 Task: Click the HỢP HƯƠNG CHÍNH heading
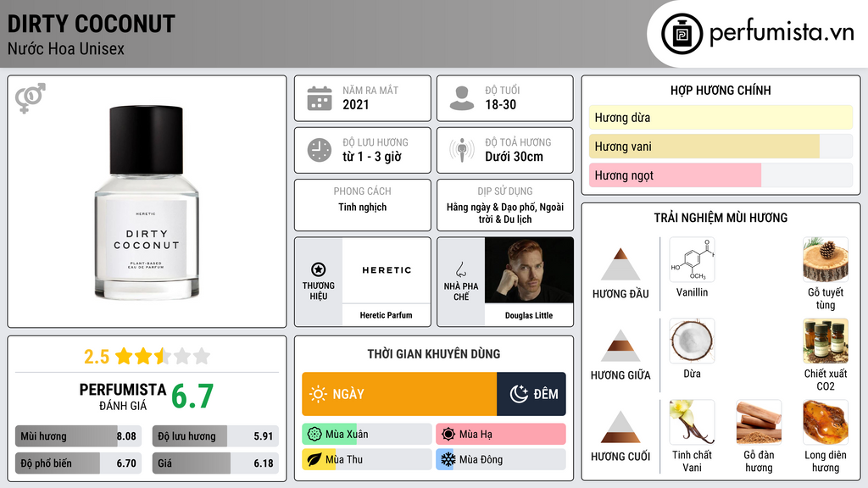click(x=721, y=90)
